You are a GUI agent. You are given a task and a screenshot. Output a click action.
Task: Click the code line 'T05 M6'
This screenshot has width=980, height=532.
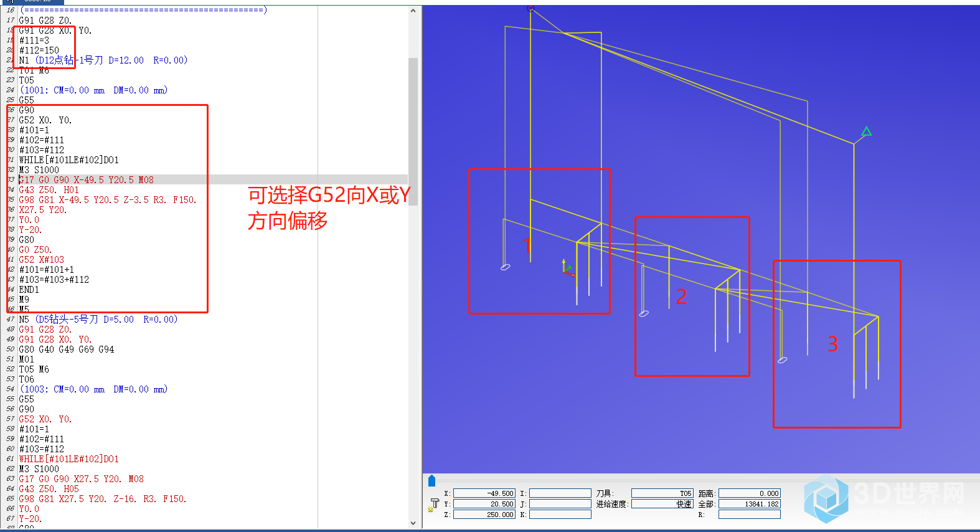34,369
